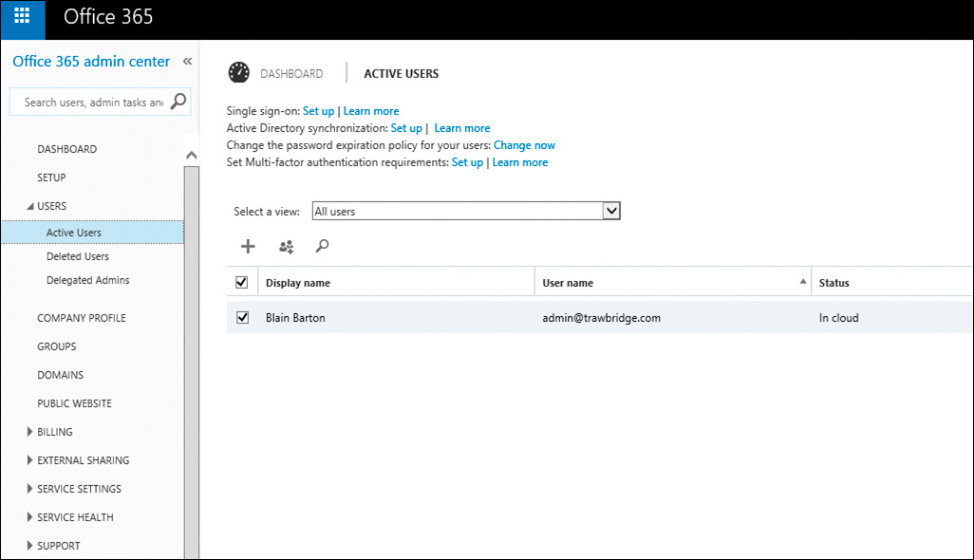This screenshot has width=974, height=560.
Task: Open PUBLIC WEBSITE page
Action: point(75,403)
